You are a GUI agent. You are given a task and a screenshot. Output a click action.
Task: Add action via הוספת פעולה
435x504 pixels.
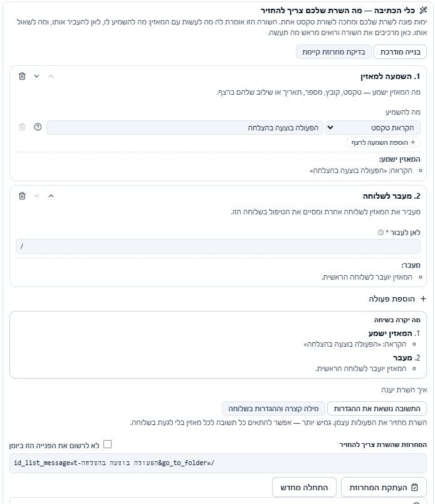(397, 299)
